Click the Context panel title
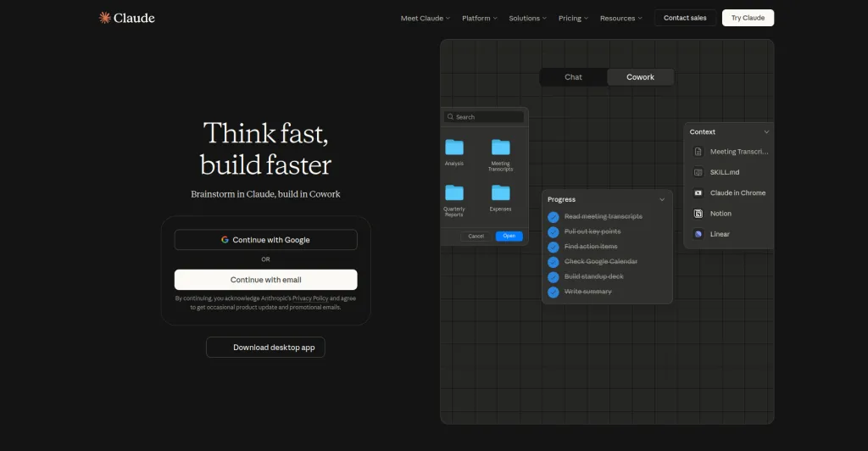 [703, 131]
